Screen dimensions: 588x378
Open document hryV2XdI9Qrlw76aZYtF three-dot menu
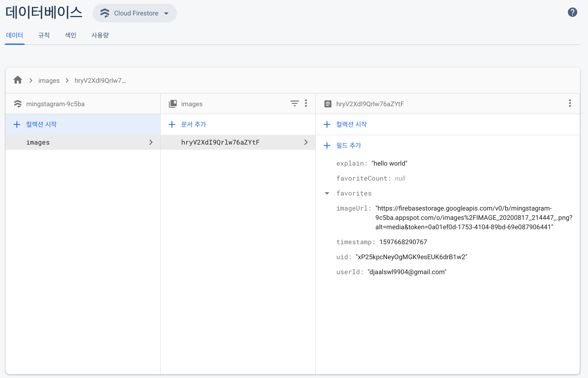[x=570, y=103]
